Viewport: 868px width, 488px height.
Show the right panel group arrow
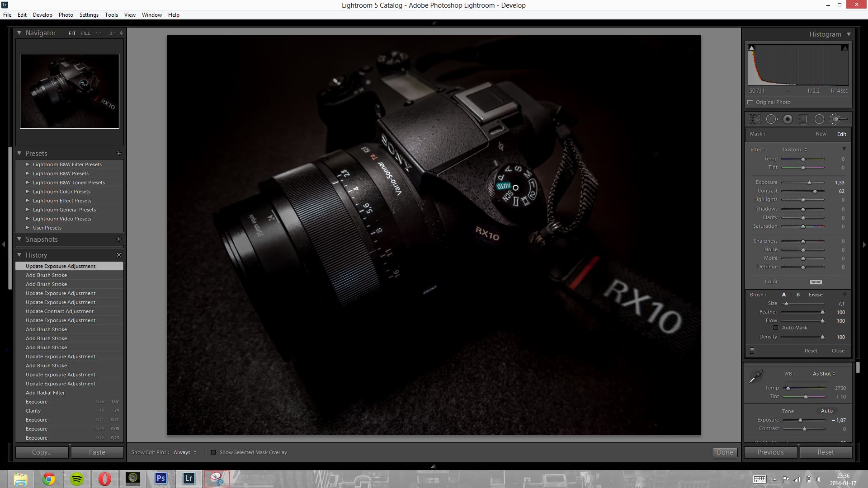pos(864,244)
